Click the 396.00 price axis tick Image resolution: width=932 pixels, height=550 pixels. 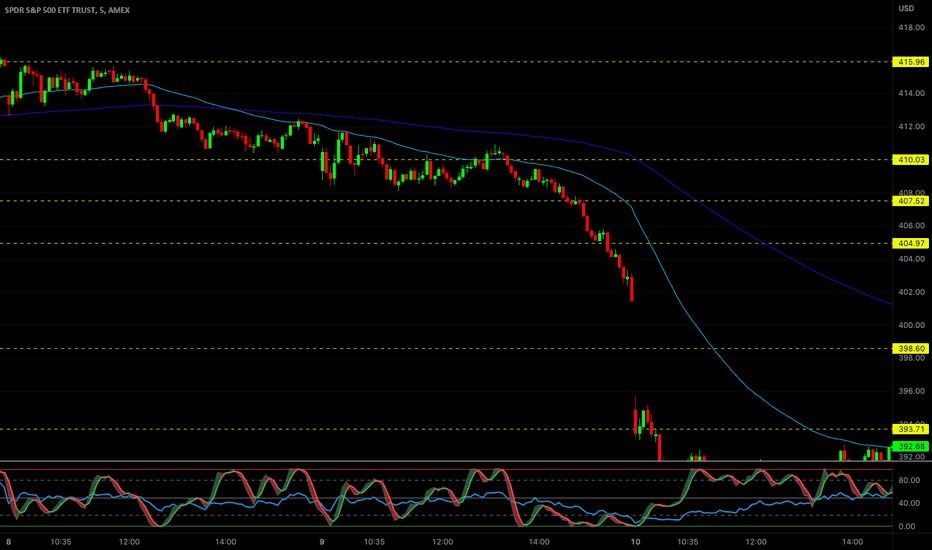911,391
